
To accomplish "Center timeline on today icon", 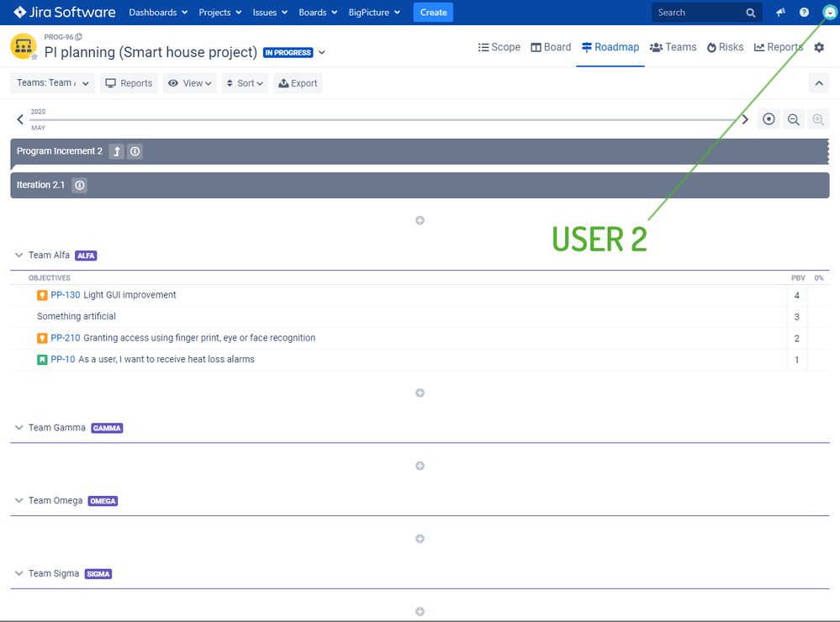I will (x=769, y=119).
